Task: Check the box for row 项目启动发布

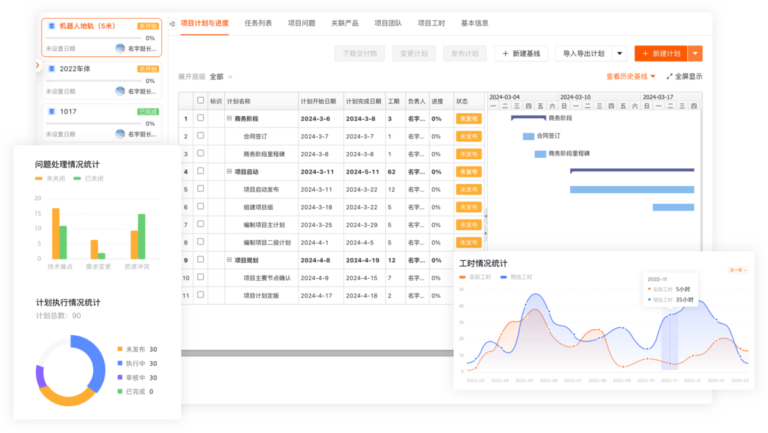Action: pyautogui.click(x=200, y=188)
